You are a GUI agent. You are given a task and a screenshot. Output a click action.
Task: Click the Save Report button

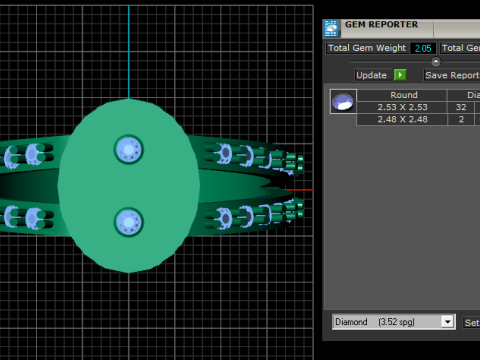tap(452, 75)
